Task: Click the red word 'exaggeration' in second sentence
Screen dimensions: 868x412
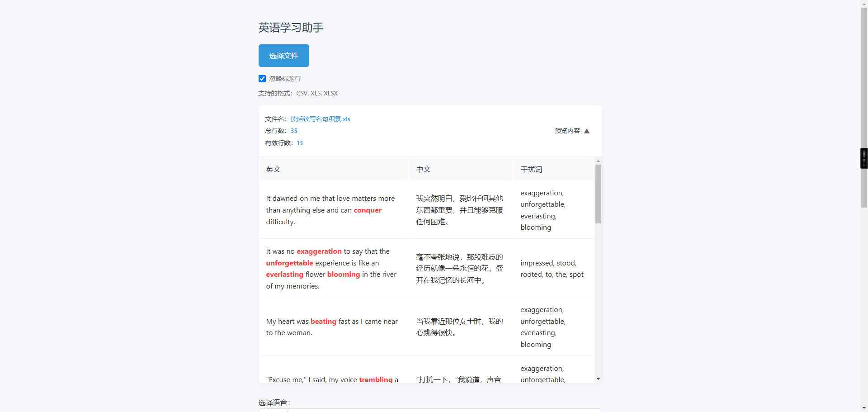Action: [x=319, y=251]
